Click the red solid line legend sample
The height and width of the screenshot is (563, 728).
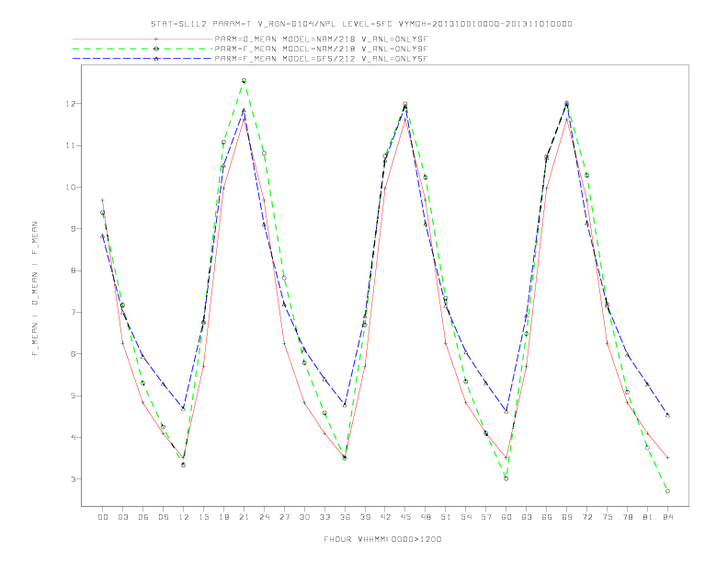142,39
